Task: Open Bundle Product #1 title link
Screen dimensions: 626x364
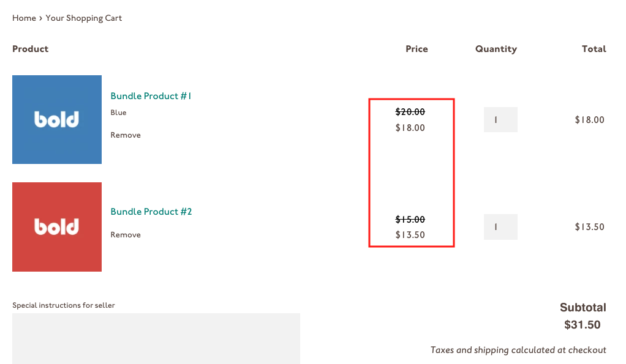Action: (151, 96)
